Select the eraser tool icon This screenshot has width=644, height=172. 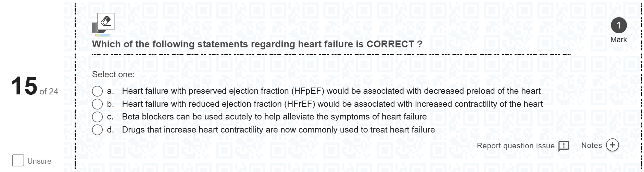pyautogui.click(x=106, y=21)
